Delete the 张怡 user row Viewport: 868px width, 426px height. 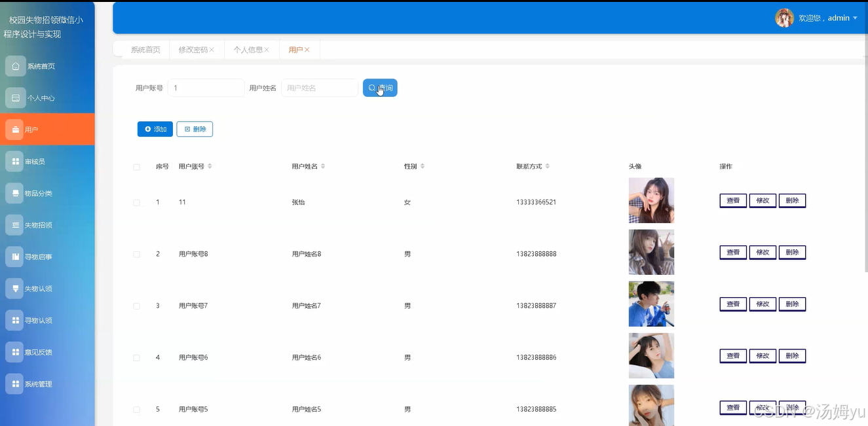click(x=792, y=201)
